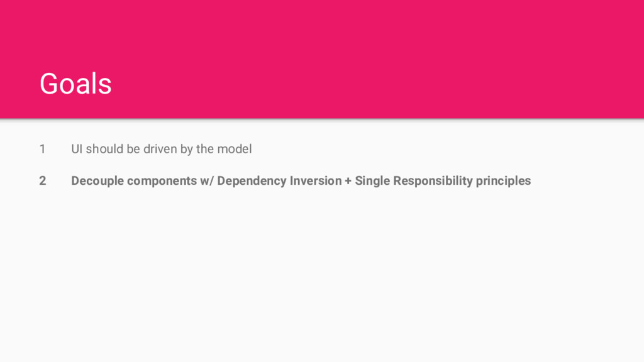644x362 pixels.
Task: Select the word "Inversion" in bold text
Action: pos(316,181)
